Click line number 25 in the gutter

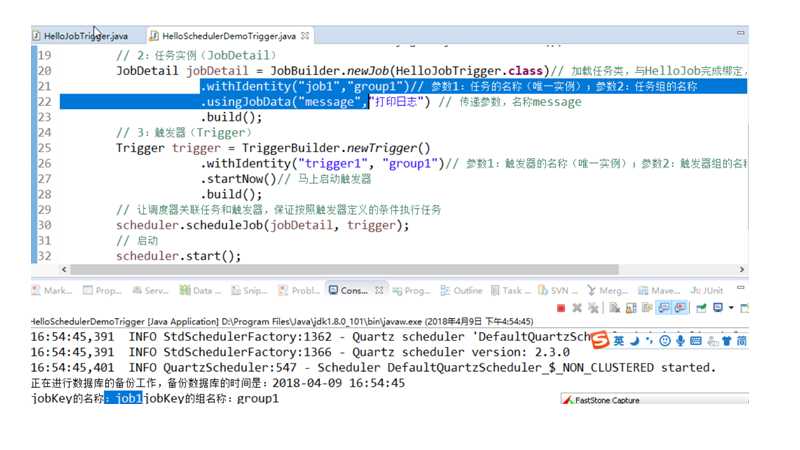44,148
